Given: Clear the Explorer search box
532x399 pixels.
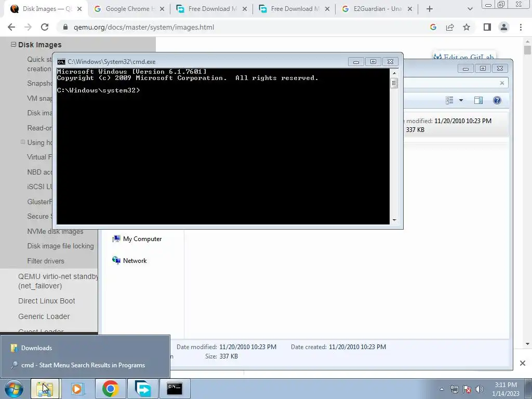Looking at the screenshot, I should tap(502, 83).
